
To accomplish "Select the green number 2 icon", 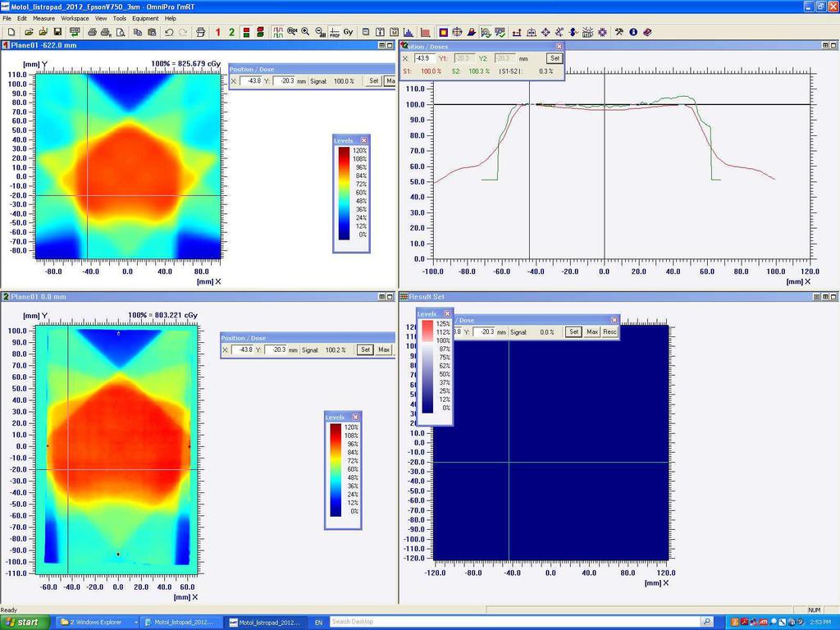I will point(231,32).
